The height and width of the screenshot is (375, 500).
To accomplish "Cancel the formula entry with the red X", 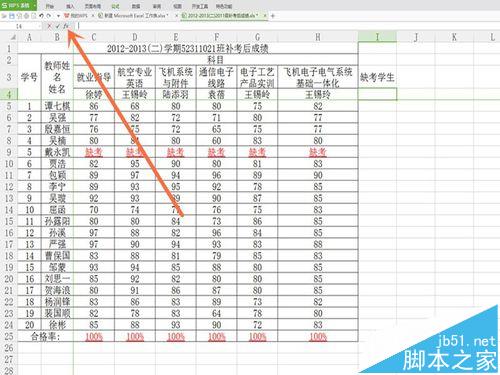I will tap(49, 26).
